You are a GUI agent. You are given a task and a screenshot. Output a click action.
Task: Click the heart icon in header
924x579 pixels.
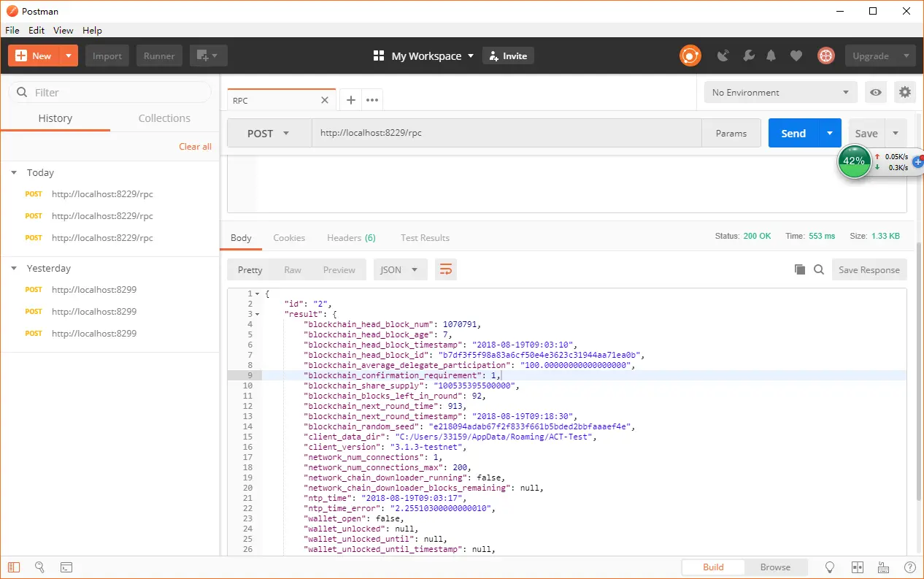[x=796, y=55]
